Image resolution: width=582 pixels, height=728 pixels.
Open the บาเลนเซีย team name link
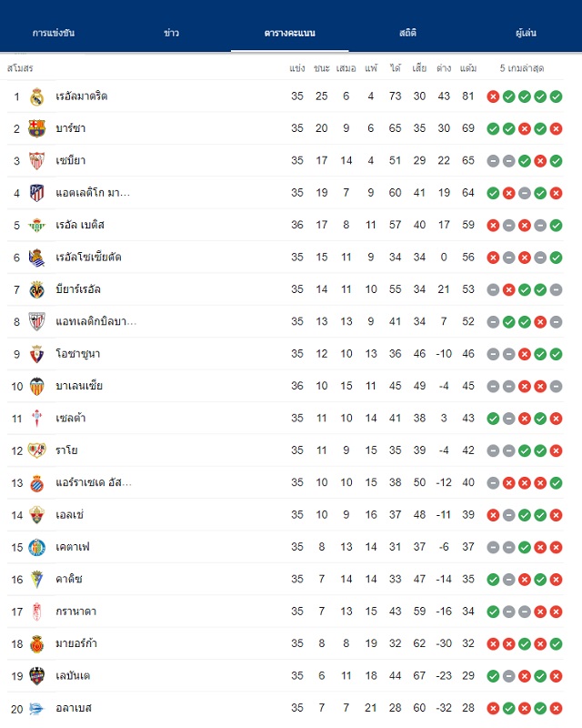tap(79, 386)
